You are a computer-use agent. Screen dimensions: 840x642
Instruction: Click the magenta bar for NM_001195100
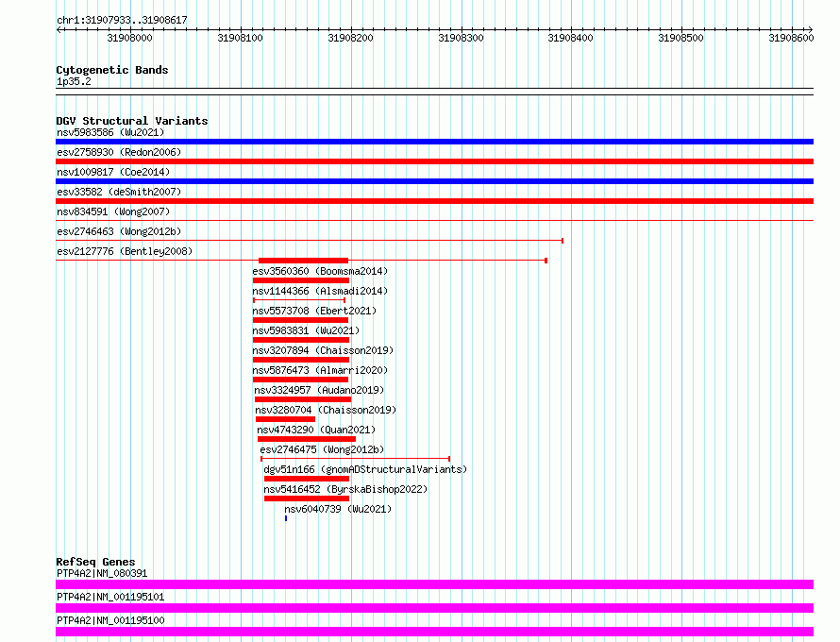(434, 632)
